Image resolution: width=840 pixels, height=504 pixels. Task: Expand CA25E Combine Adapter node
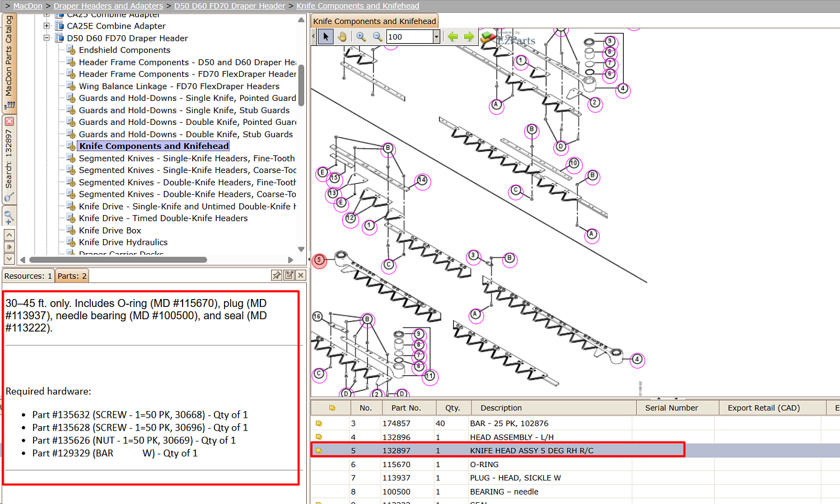pos(47,26)
